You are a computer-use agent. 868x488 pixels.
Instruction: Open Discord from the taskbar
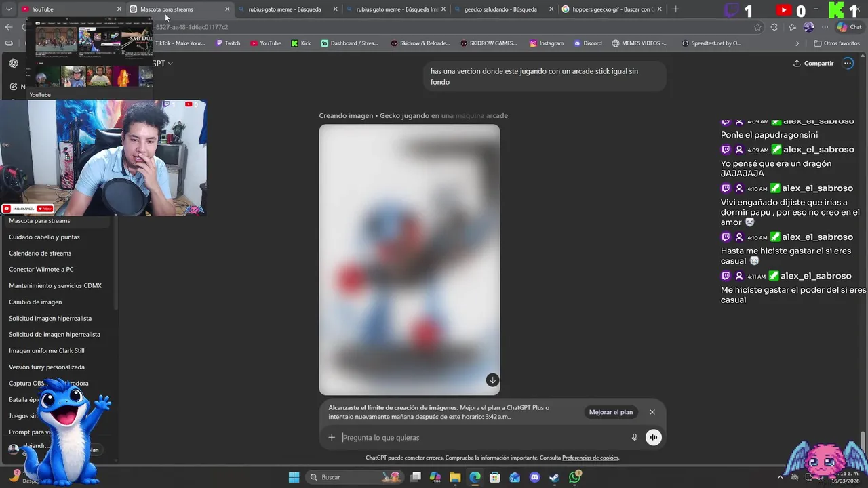535,477
